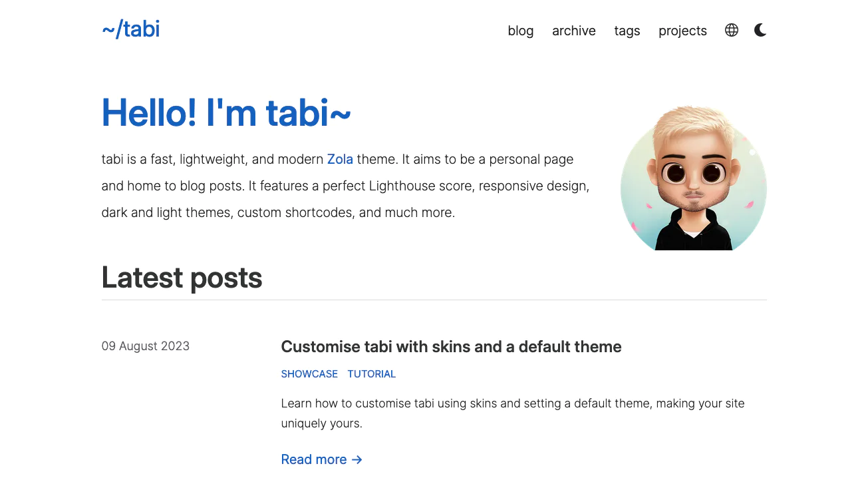Click the 'Hello! I'm tabi~' heading
The image size is (868, 496).
point(225,112)
